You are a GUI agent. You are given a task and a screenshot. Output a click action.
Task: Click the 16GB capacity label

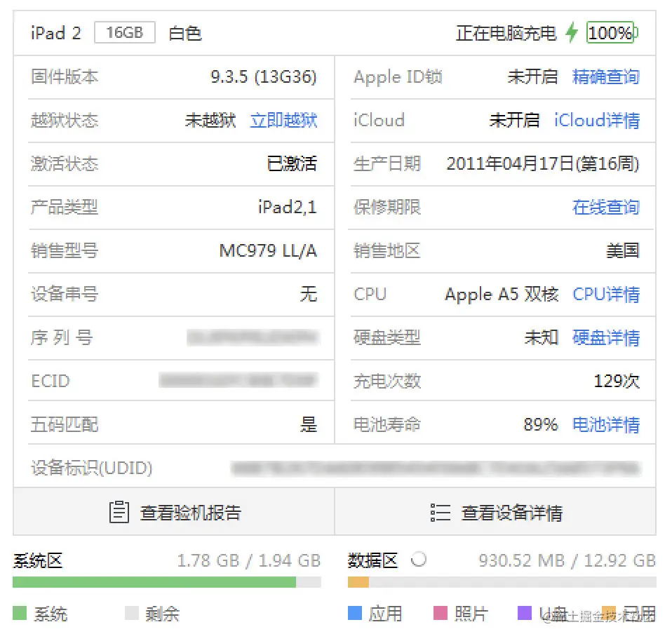(124, 32)
